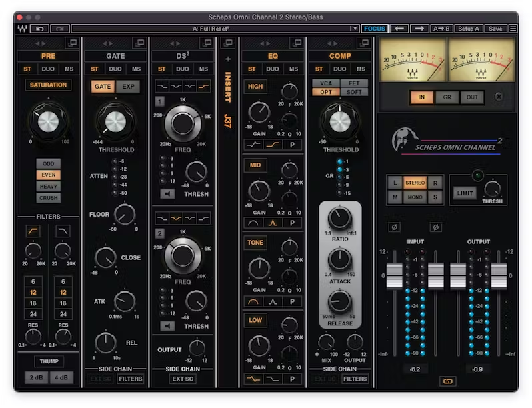The width and height of the screenshot is (532, 408).
Task: Click the redo arrow in top toolbar
Action: pos(60,29)
